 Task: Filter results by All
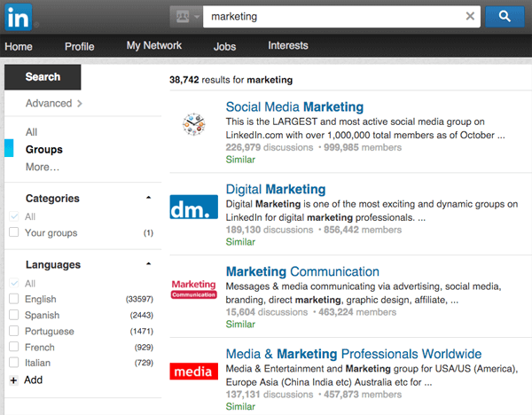coord(31,132)
